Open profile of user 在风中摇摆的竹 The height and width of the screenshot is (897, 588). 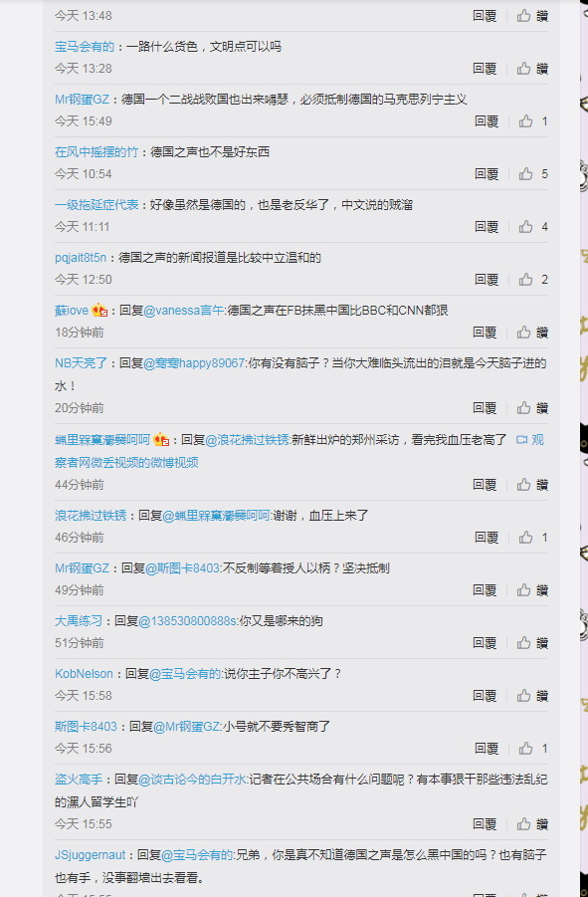tap(97, 152)
